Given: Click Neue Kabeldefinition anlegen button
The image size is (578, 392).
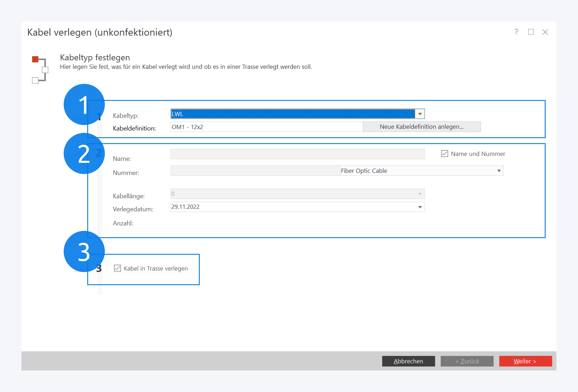Looking at the screenshot, I should coord(421,127).
